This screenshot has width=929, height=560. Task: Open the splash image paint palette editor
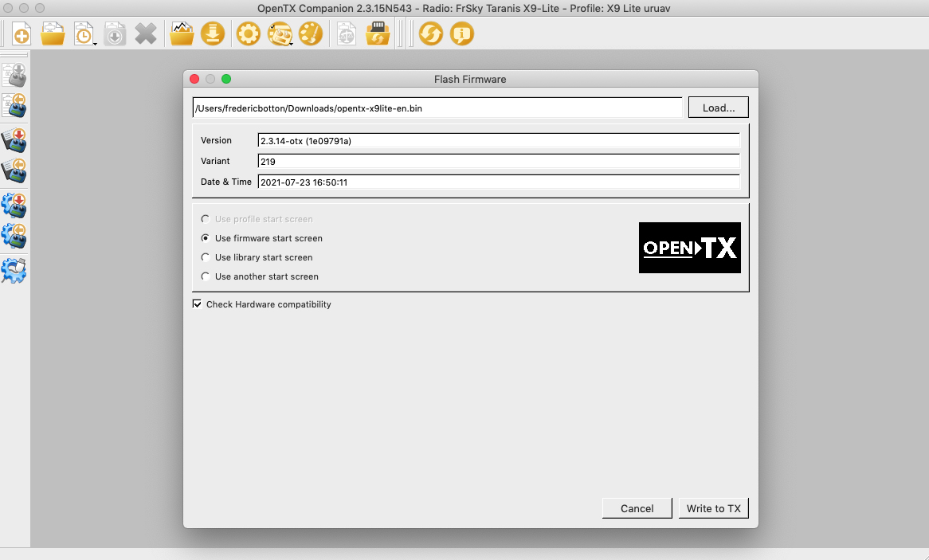(x=311, y=33)
